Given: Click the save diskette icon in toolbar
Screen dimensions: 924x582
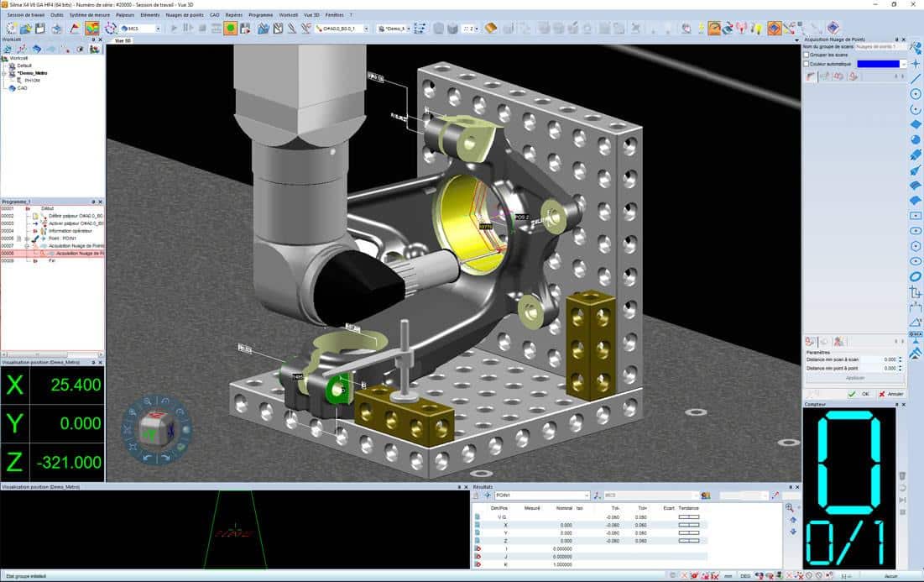Looking at the screenshot, I should click(40, 29).
